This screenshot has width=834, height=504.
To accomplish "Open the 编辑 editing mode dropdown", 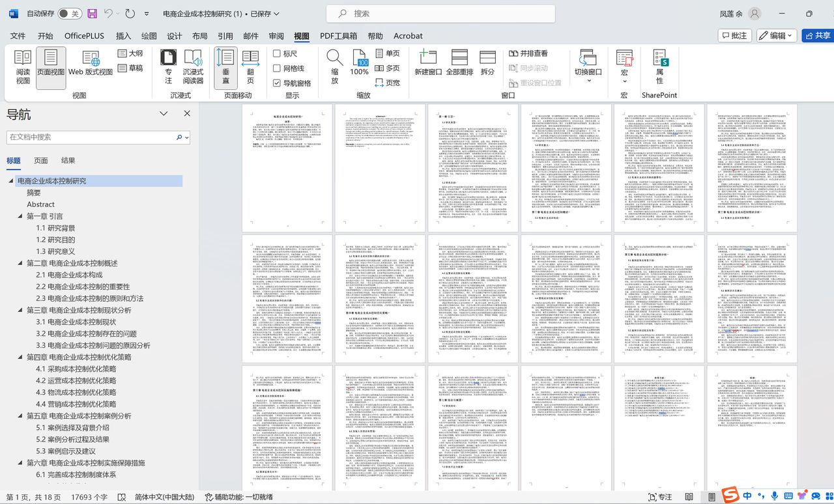I will tap(777, 36).
